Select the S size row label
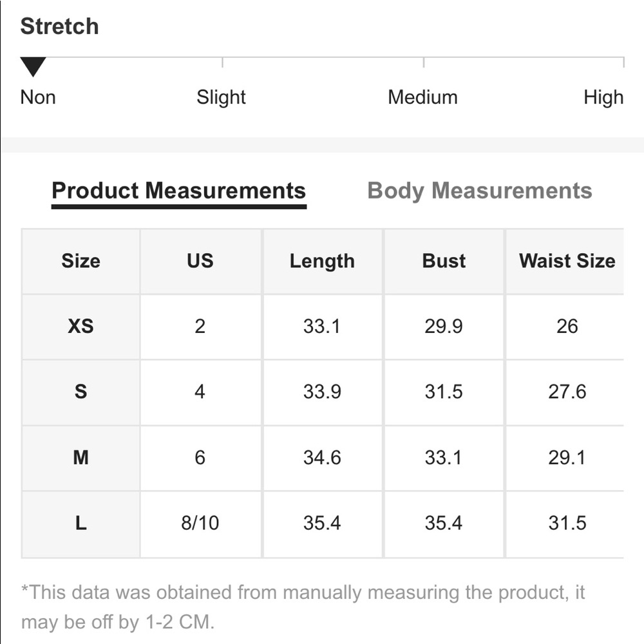644x644 pixels. 80,392
